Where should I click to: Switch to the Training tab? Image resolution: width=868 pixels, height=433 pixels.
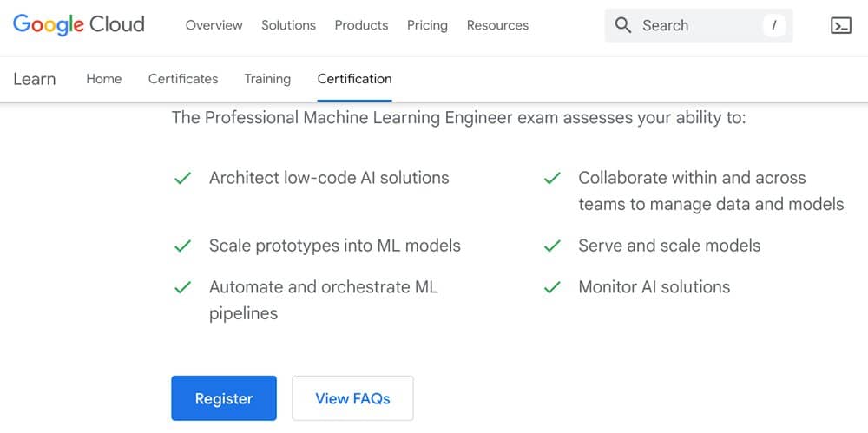(x=267, y=79)
